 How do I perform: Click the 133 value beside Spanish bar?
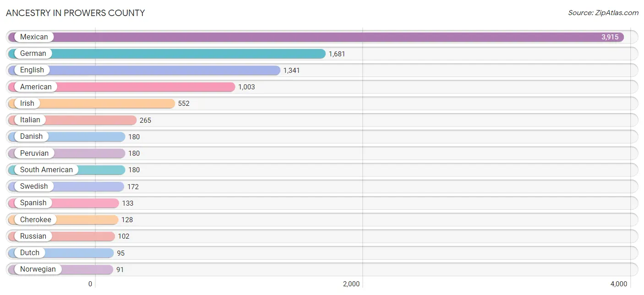[x=127, y=203]
